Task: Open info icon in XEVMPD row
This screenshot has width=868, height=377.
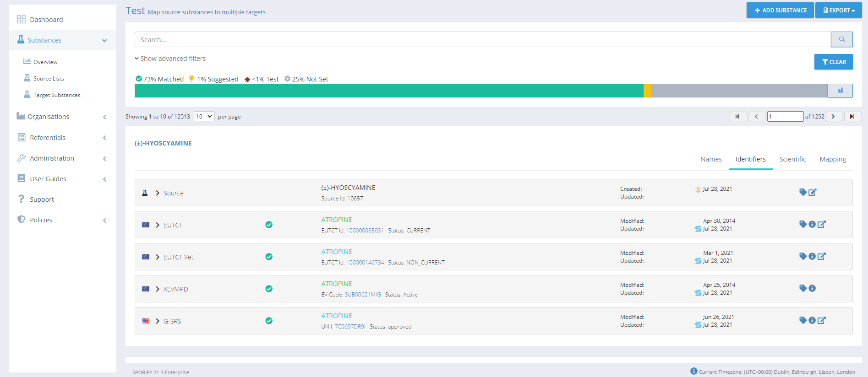Action: (x=812, y=288)
